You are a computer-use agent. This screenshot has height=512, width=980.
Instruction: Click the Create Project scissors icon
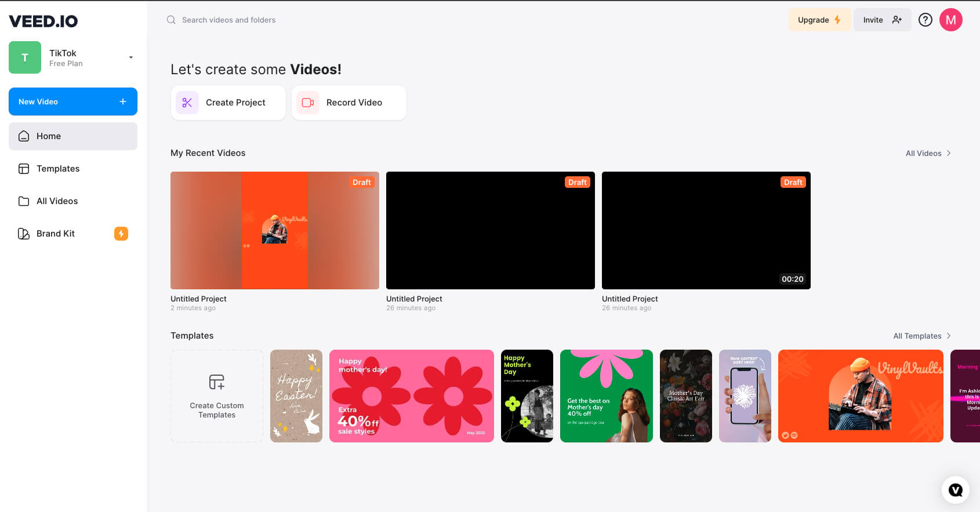(x=187, y=103)
